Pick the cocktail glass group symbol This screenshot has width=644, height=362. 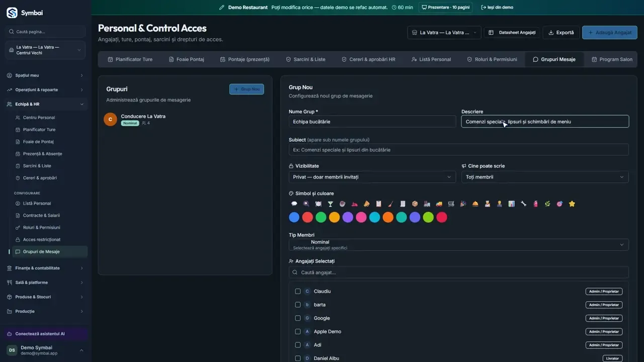[331, 204]
